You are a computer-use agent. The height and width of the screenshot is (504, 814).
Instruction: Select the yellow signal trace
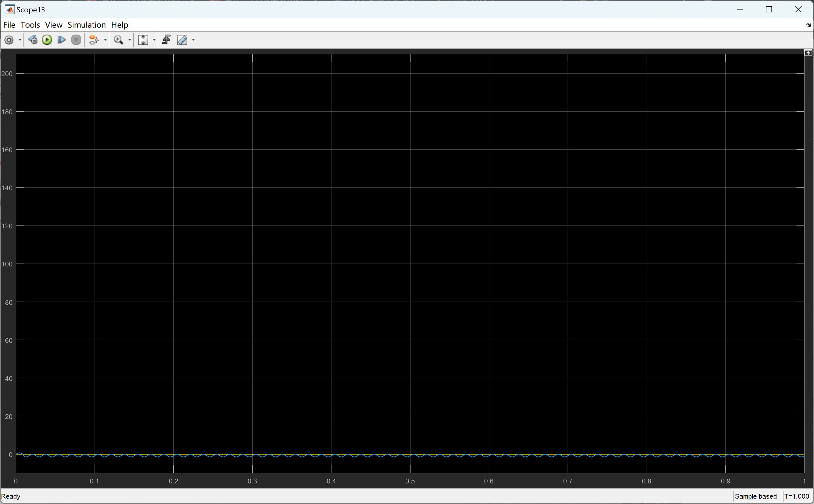(400, 454)
